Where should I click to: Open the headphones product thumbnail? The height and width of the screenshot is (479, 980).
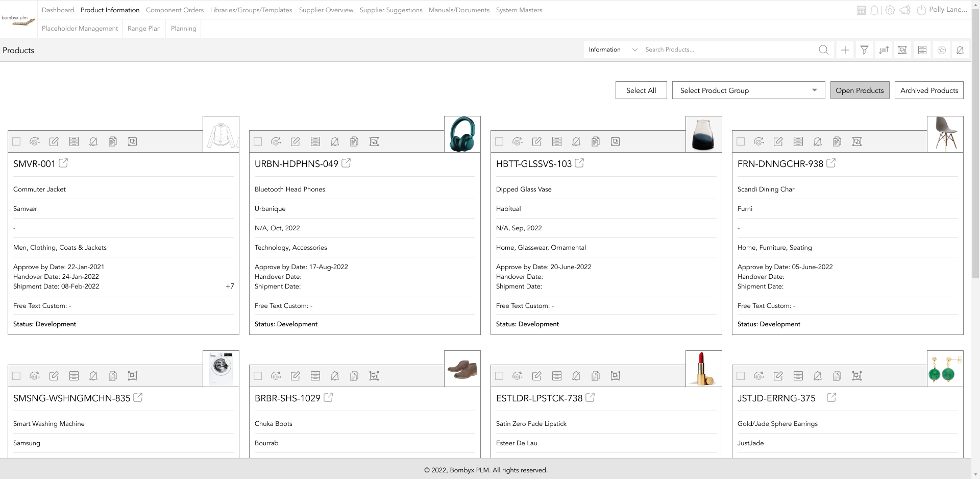click(x=462, y=134)
